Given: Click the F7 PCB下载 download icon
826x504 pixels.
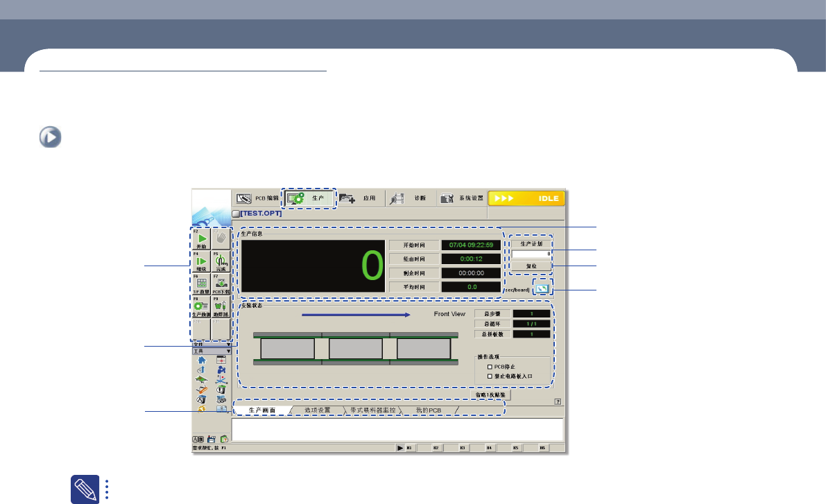Looking at the screenshot, I should pos(221,284).
